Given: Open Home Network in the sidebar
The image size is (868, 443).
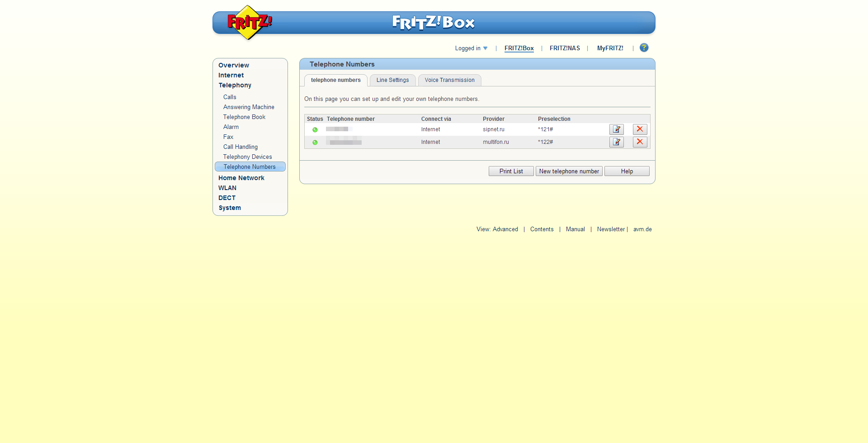Looking at the screenshot, I should [x=241, y=178].
